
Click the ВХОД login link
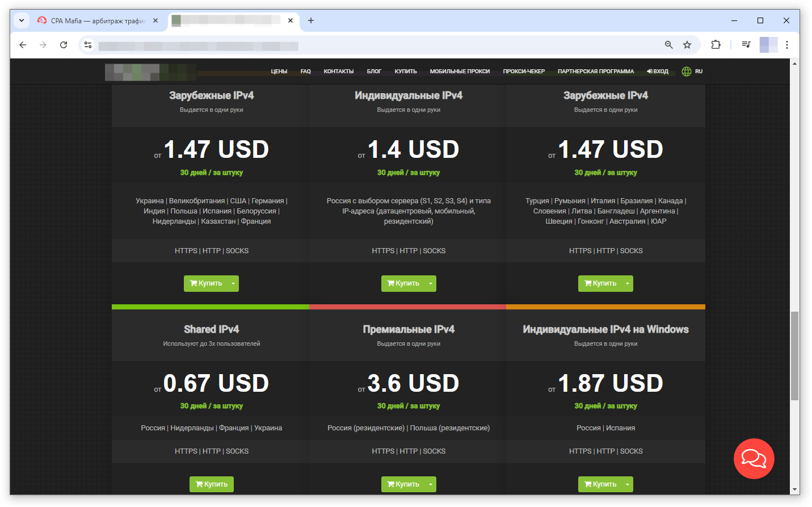point(658,72)
